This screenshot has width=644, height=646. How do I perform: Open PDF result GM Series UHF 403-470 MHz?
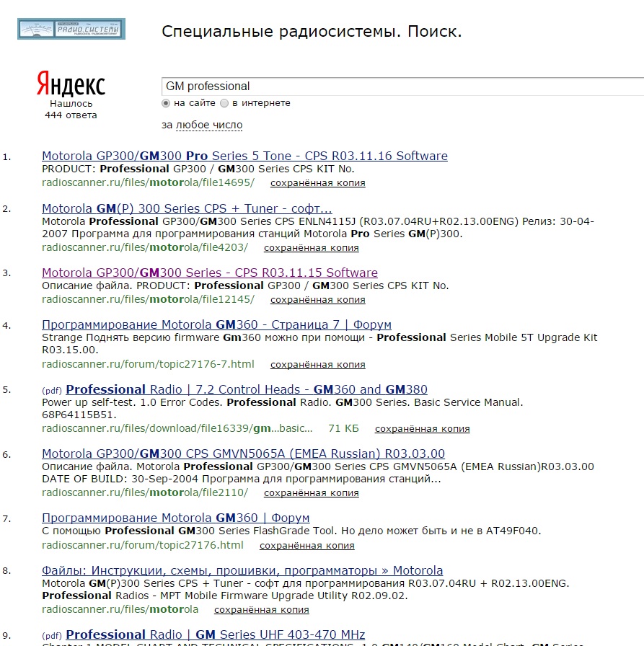coord(216,634)
